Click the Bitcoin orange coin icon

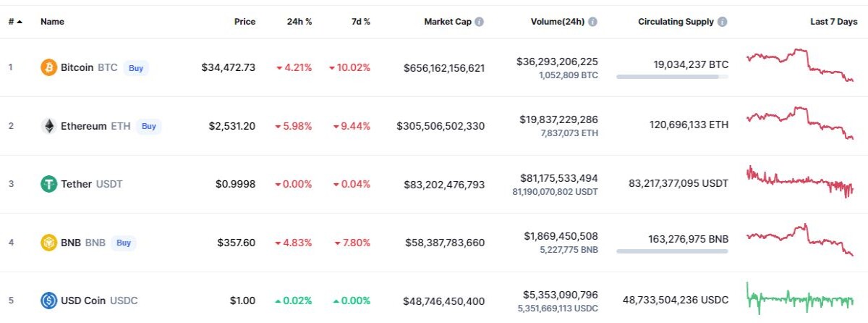48,67
